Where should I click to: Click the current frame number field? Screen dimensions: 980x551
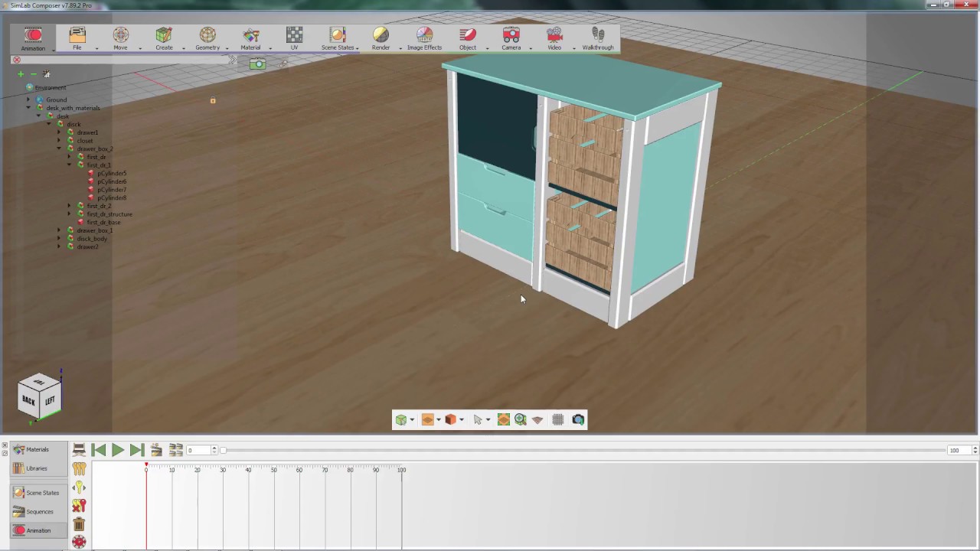(x=198, y=450)
